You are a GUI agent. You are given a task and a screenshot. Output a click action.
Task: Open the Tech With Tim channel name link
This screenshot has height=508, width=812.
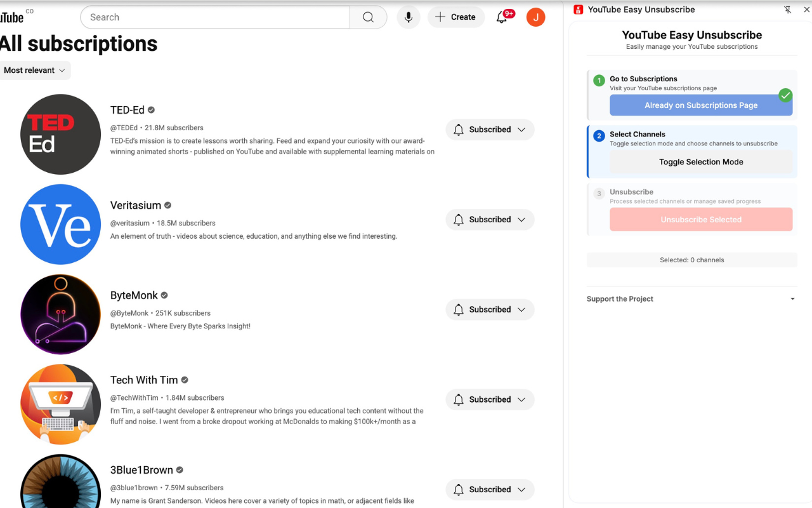click(x=144, y=380)
